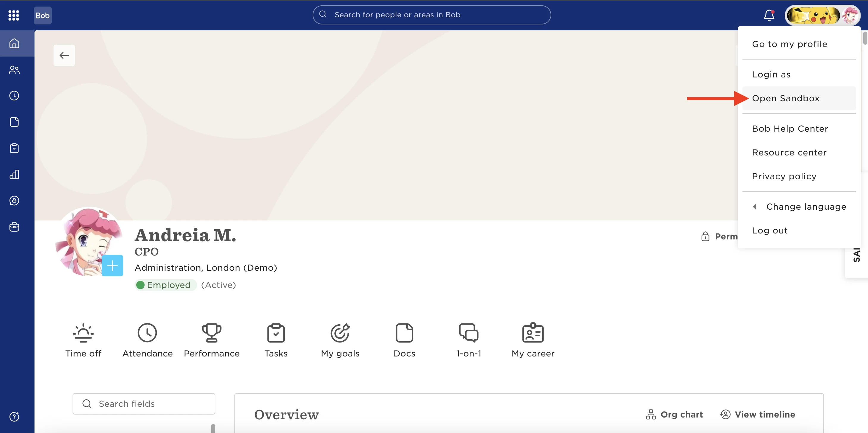868x433 pixels.
Task: Focus the global Bob search bar
Action: click(x=432, y=15)
